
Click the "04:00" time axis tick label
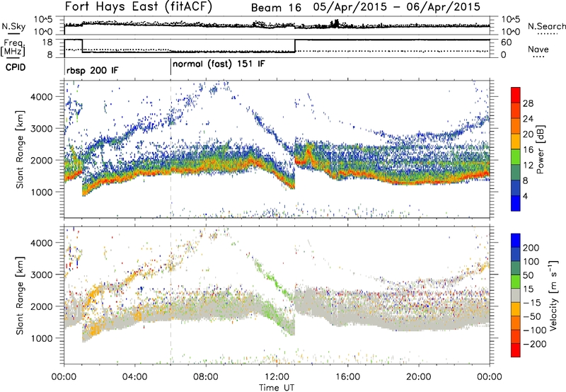135,377
